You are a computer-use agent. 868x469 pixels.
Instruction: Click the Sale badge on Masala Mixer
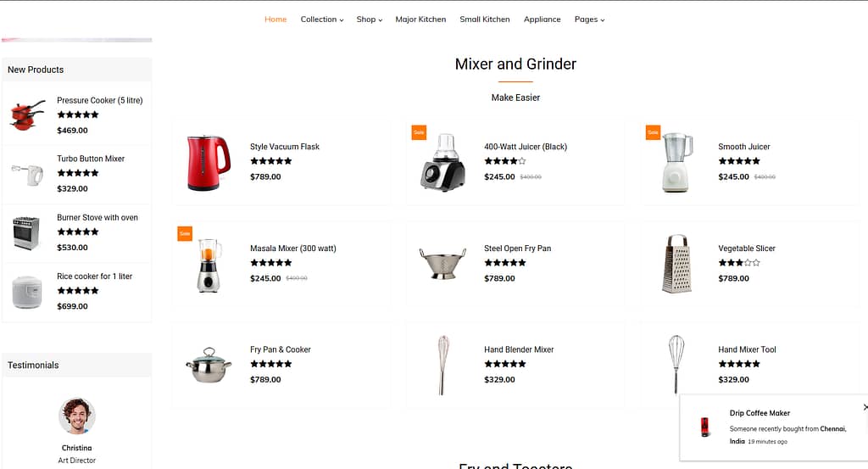(185, 234)
